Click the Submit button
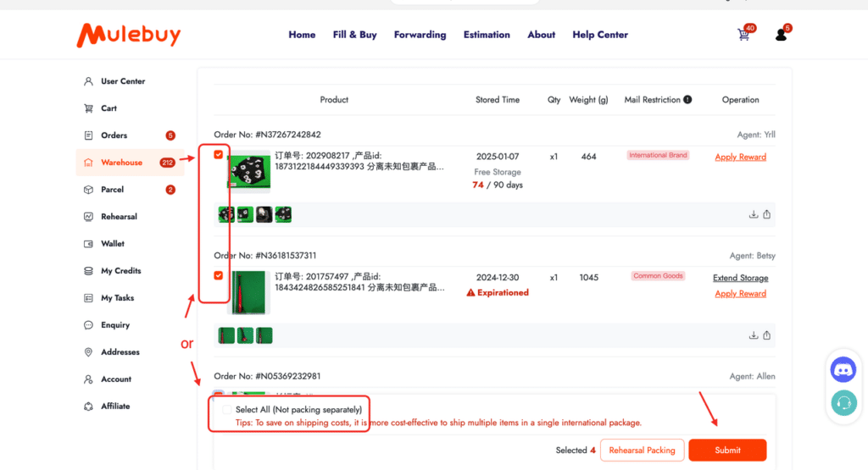Screen dimensions: 868x470 tap(727, 450)
